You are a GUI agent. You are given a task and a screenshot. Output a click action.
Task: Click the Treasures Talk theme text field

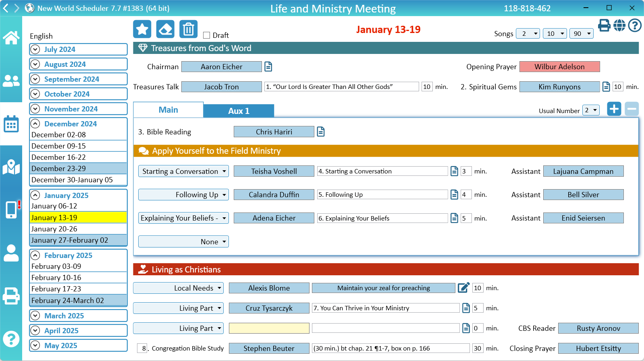(342, 87)
